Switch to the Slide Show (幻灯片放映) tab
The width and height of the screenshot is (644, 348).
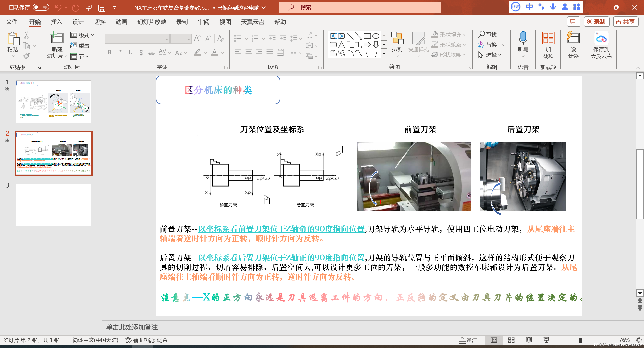click(152, 22)
